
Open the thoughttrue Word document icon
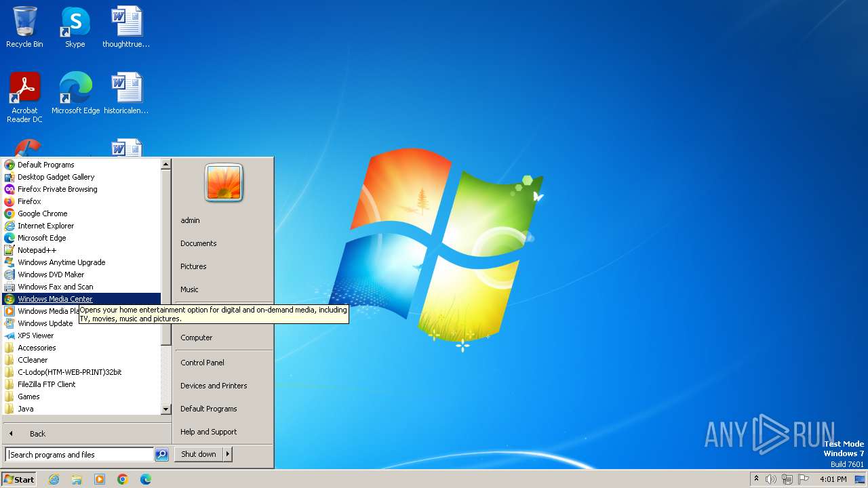126,28
